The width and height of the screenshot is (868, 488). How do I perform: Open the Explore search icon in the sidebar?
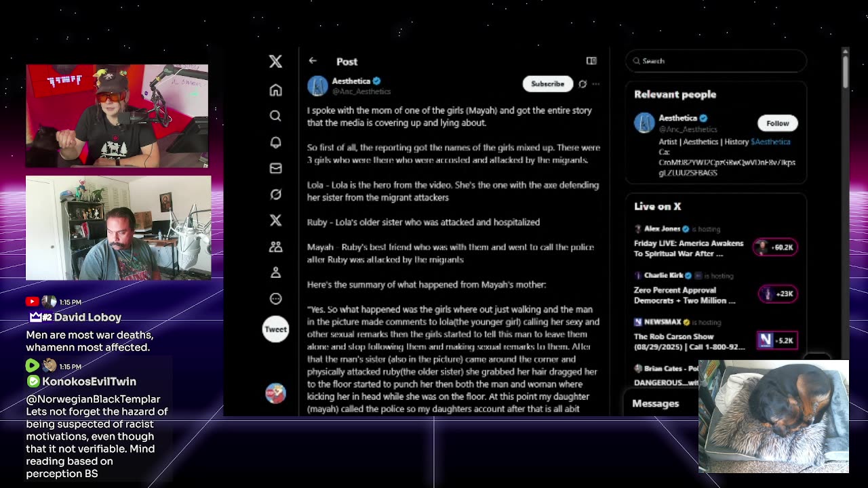coord(275,116)
